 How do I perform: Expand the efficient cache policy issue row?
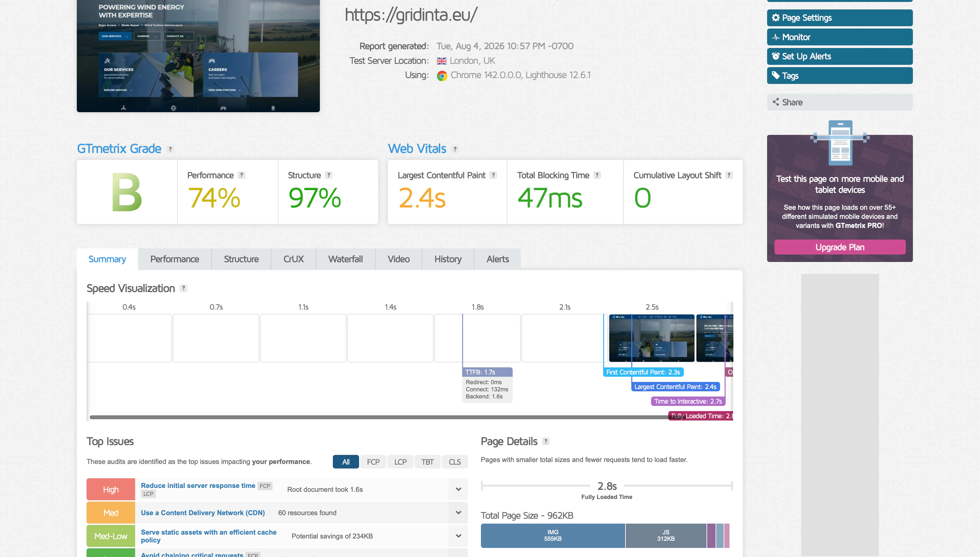458,536
